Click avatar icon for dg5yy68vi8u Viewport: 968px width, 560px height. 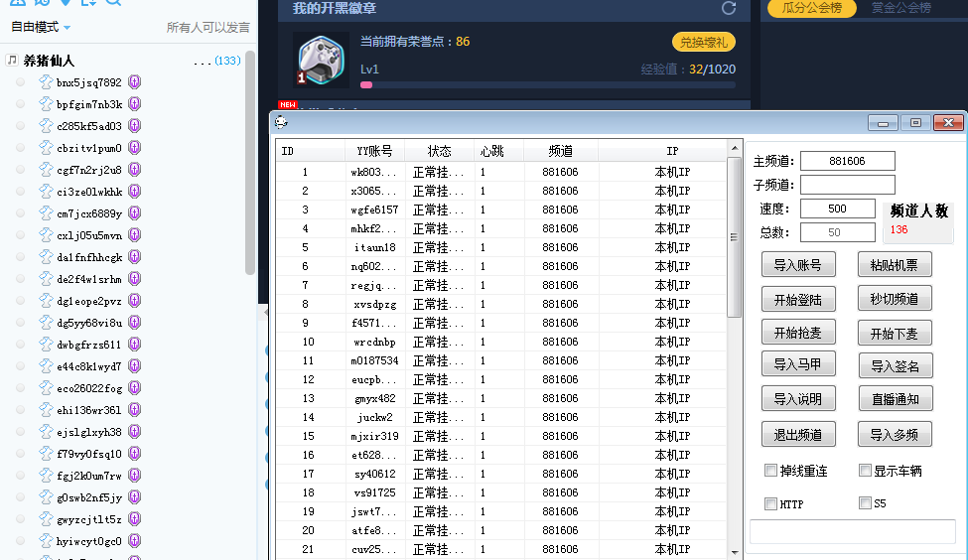(46, 323)
